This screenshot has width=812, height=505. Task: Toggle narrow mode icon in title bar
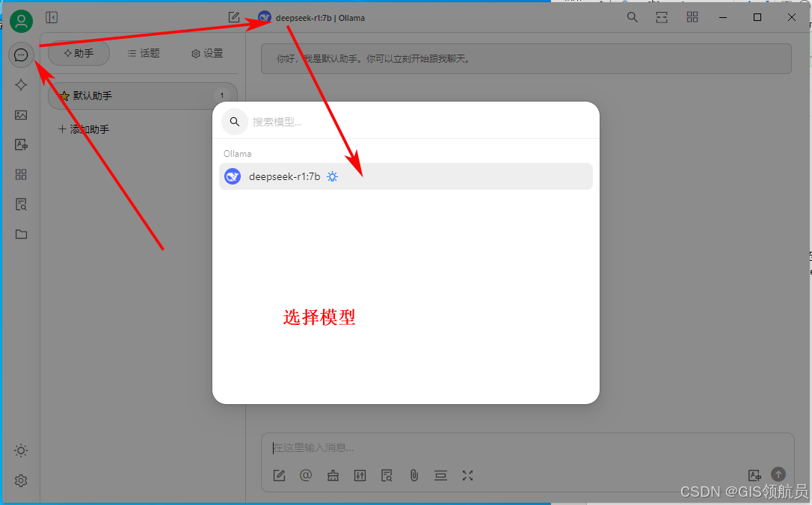(662, 17)
